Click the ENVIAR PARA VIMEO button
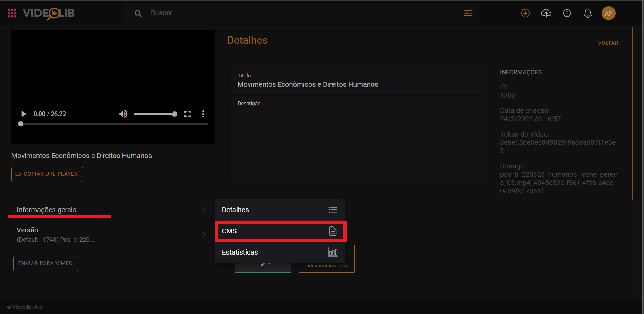The width and height of the screenshot is (644, 314). click(45, 264)
